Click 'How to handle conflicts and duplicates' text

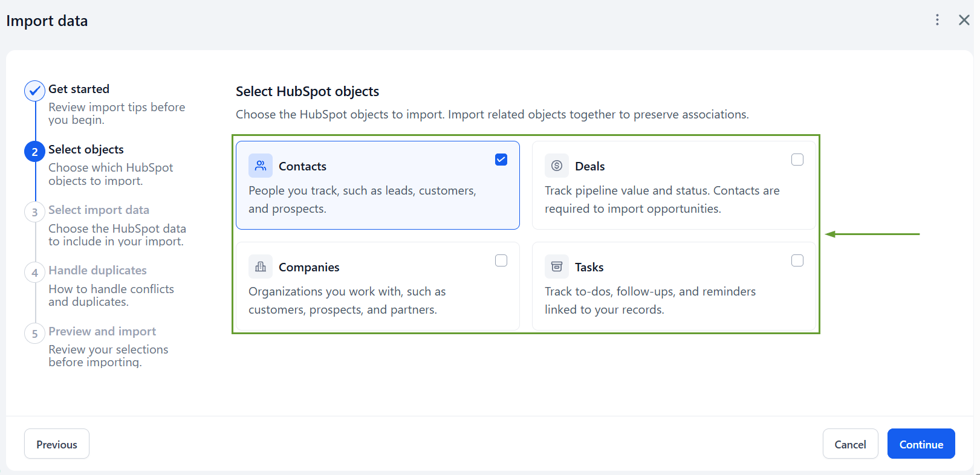pyautogui.click(x=111, y=295)
